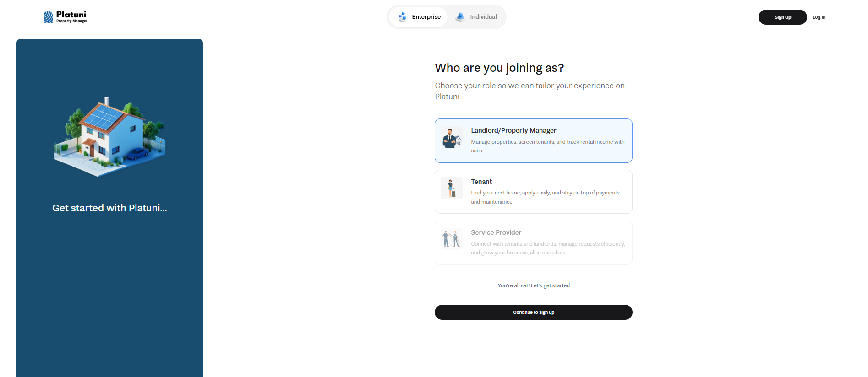Click the Sign Up button
The height and width of the screenshot is (377, 868).
[783, 17]
